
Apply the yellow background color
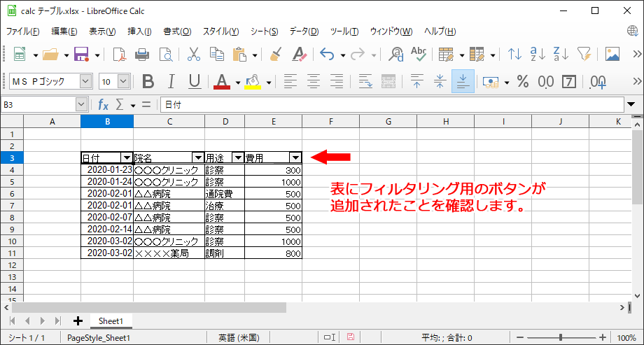(253, 81)
